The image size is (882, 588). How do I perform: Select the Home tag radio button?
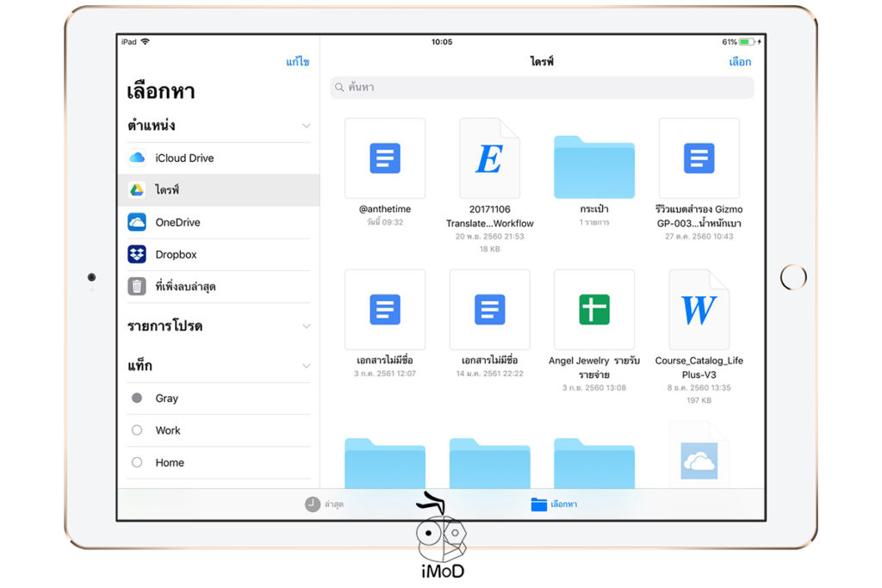[x=137, y=462]
